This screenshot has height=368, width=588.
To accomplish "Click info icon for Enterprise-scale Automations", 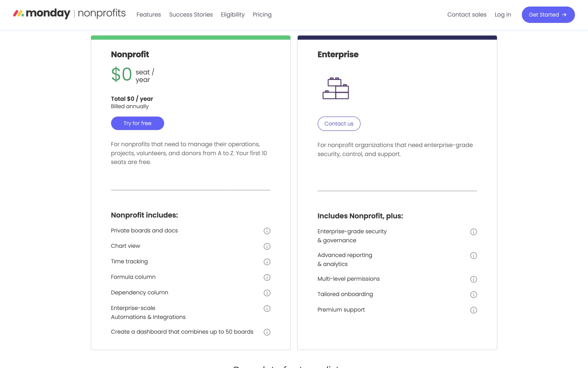I will coord(267,309).
